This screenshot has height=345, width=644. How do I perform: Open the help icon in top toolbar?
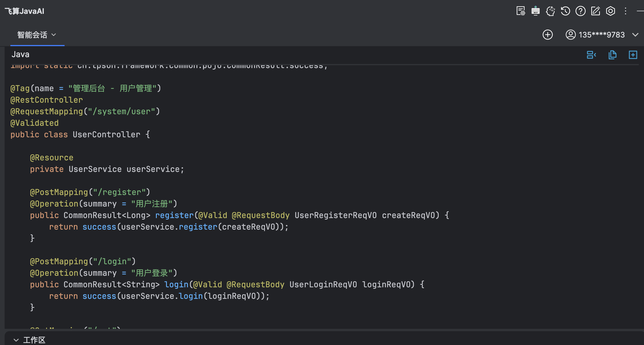(580, 11)
